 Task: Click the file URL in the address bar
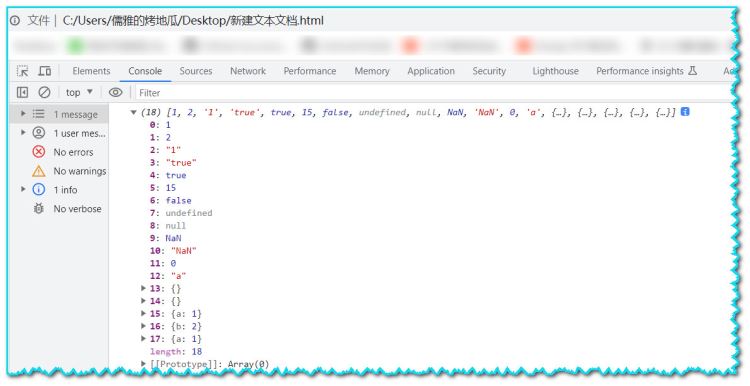tap(193, 21)
